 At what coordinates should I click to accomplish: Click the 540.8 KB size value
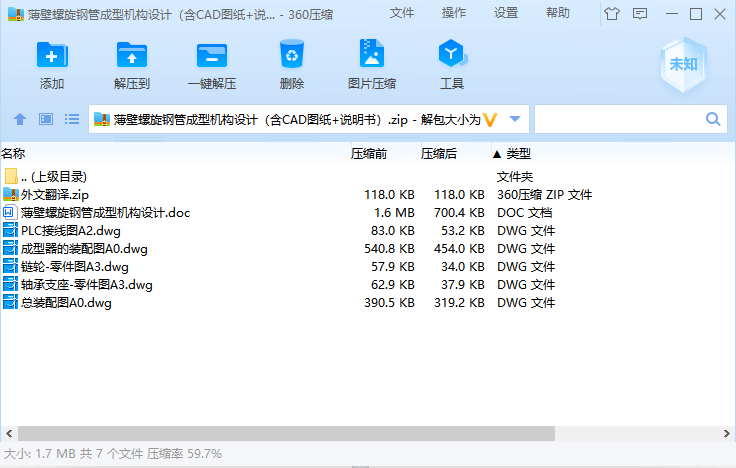click(390, 248)
